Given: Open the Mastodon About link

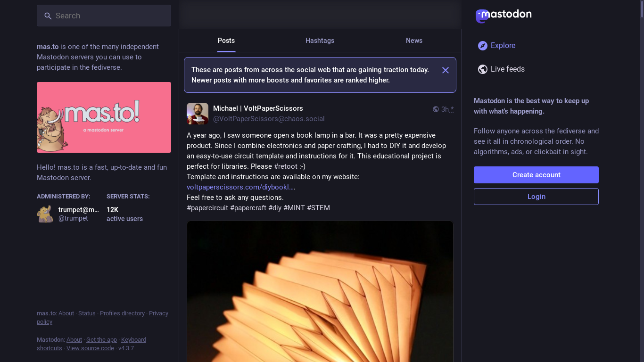Looking at the screenshot, I should point(74,340).
